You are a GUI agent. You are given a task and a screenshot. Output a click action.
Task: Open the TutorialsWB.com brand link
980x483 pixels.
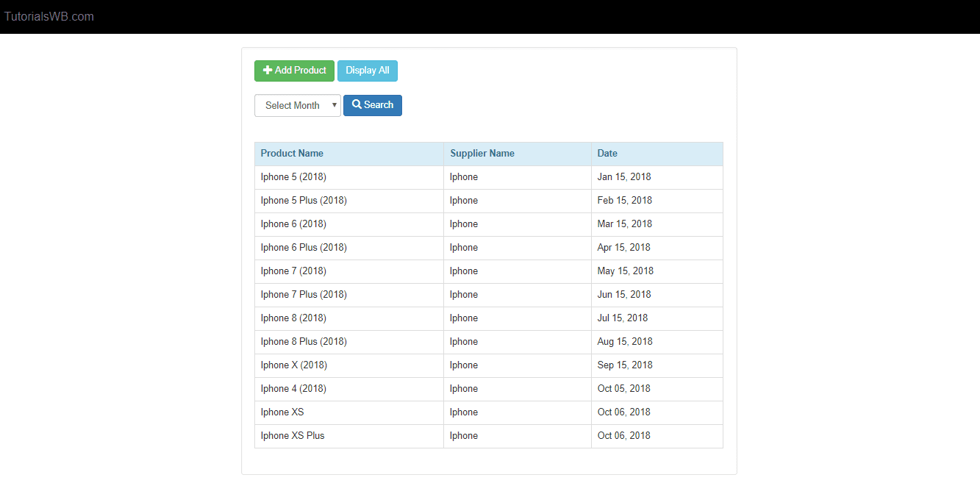(49, 16)
